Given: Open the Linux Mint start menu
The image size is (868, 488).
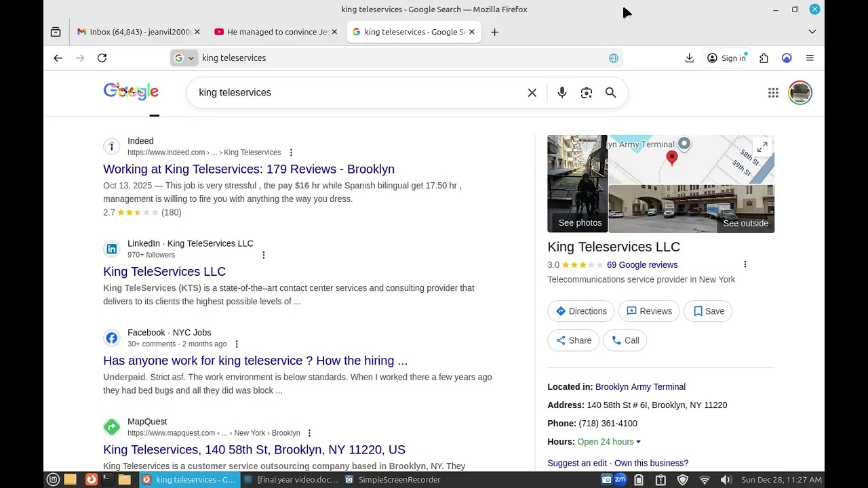Looking at the screenshot, I should pyautogui.click(x=53, y=480).
